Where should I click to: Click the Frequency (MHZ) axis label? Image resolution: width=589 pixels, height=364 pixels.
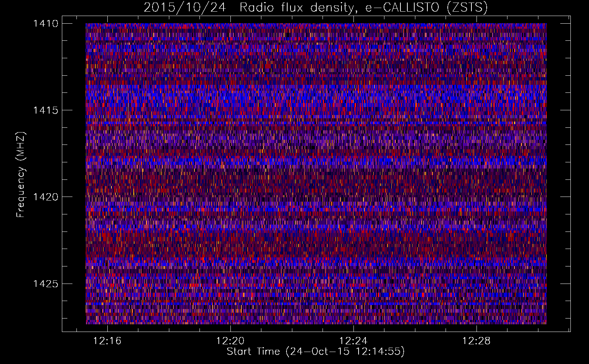click(21, 175)
